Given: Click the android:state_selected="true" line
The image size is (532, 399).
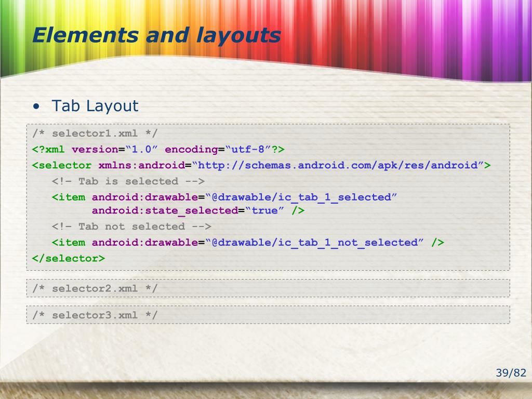Looking at the screenshot, I should (198, 211).
